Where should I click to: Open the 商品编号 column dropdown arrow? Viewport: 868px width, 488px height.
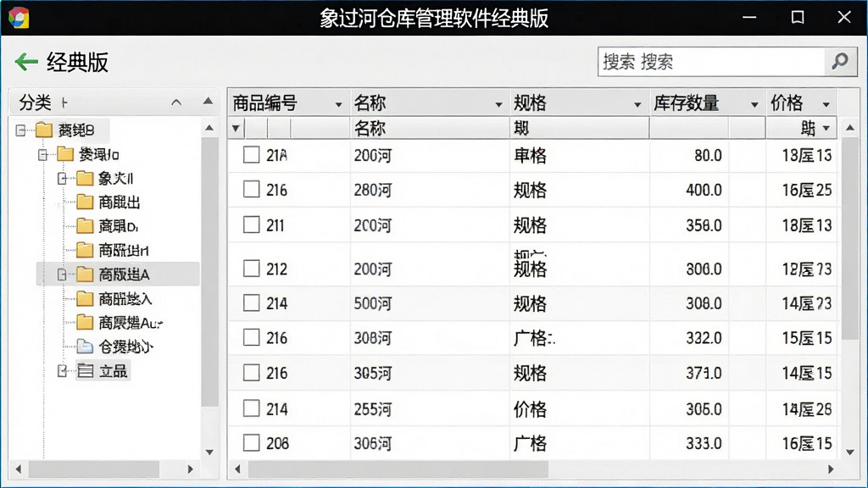[x=338, y=104]
